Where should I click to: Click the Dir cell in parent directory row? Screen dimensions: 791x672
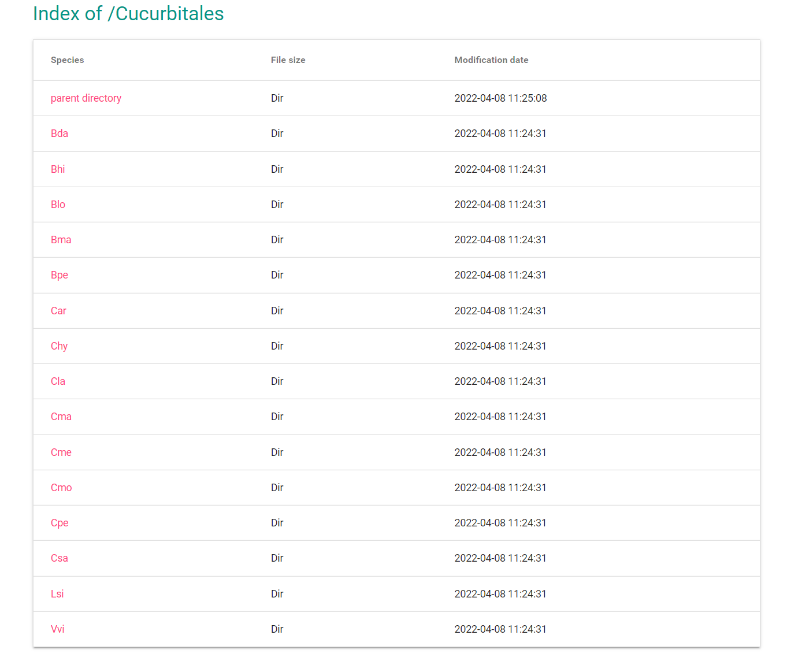277,98
